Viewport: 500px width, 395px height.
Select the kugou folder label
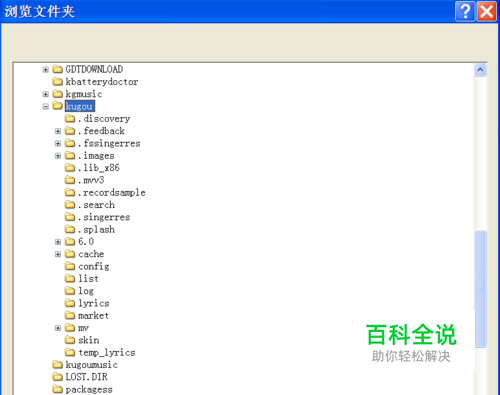80,106
